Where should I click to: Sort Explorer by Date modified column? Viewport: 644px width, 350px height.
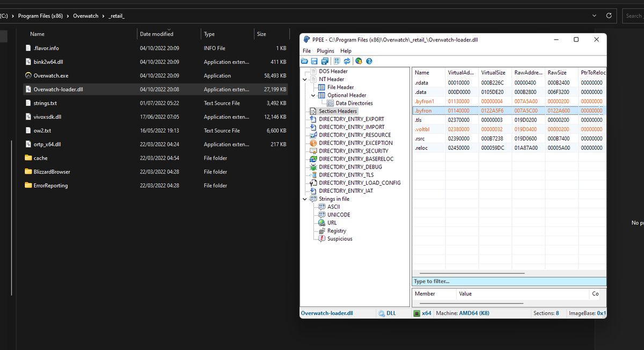pyautogui.click(x=156, y=34)
